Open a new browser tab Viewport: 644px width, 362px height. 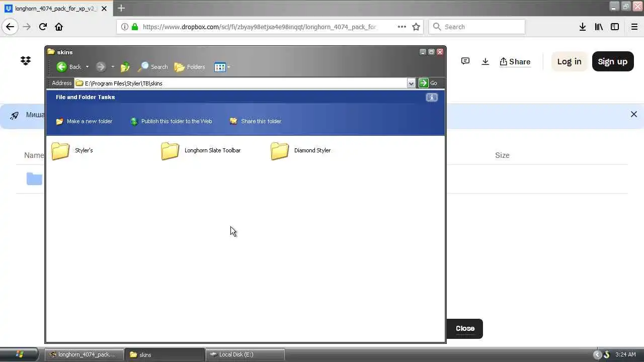[121, 8]
